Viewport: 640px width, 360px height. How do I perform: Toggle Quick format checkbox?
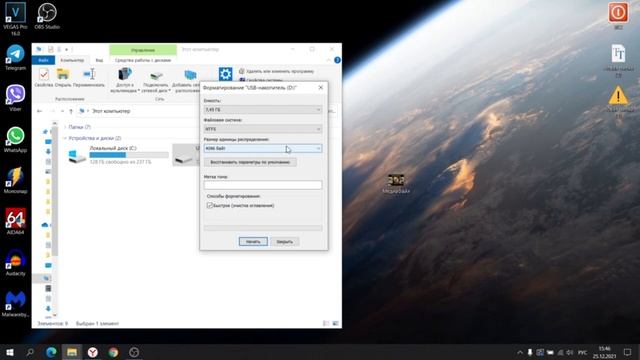[x=210, y=206]
